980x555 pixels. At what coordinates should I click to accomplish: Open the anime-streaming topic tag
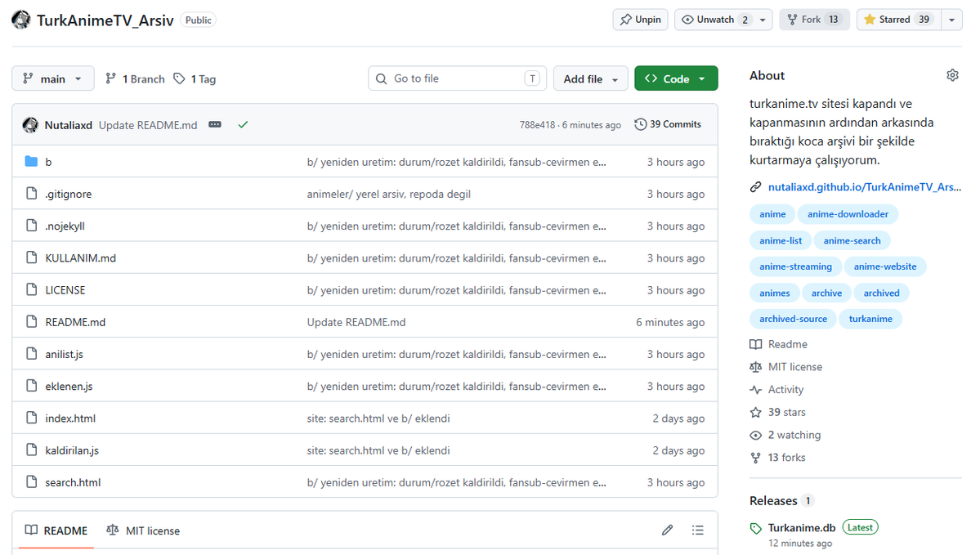[795, 267]
